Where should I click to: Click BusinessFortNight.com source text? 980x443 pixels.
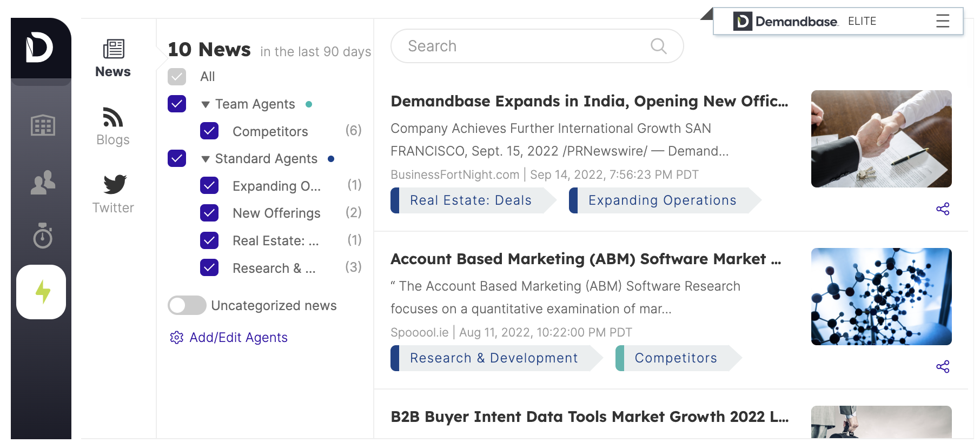click(455, 174)
